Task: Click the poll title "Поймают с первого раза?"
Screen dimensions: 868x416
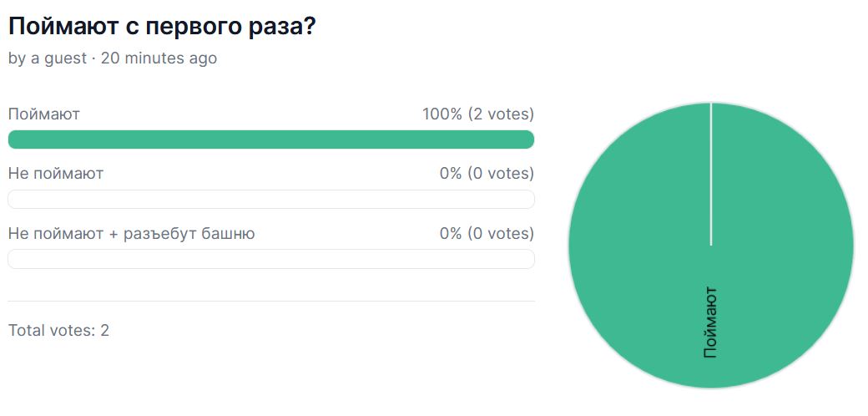Action: (x=162, y=27)
